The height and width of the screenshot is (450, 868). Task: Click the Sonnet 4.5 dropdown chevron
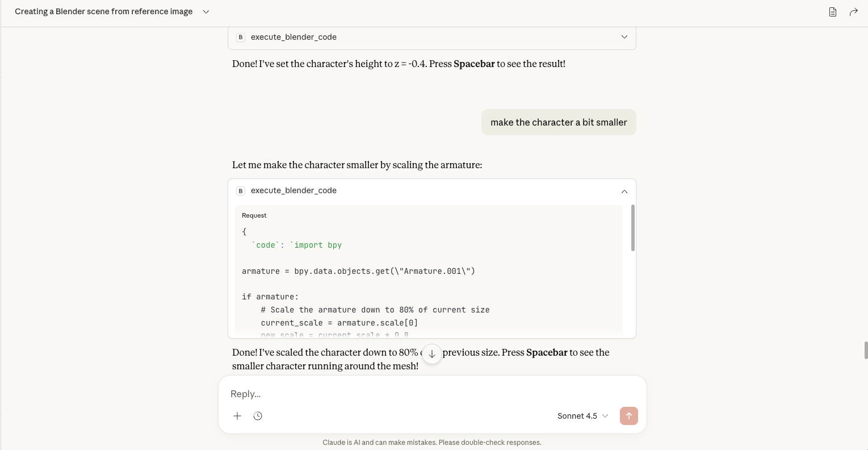tap(605, 416)
